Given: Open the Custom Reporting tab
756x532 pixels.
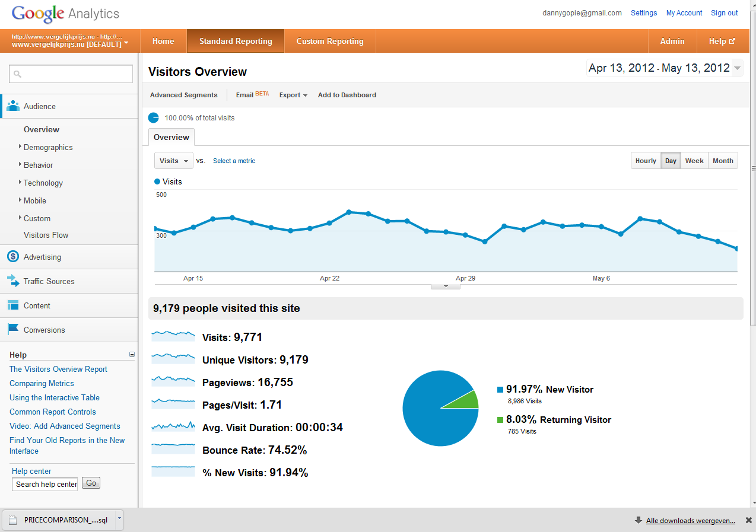Looking at the screenshot, I should [x=330, y=41].
